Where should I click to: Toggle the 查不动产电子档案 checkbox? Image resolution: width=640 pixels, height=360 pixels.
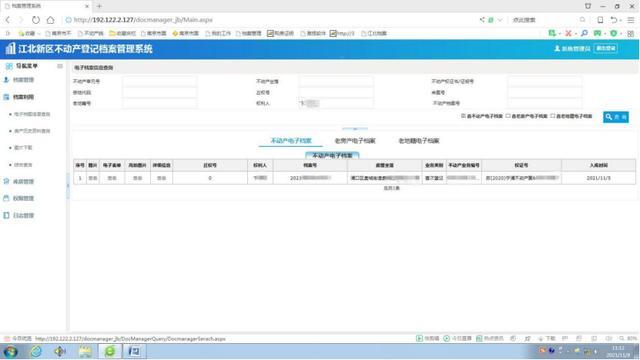click(x=463, y=116)
